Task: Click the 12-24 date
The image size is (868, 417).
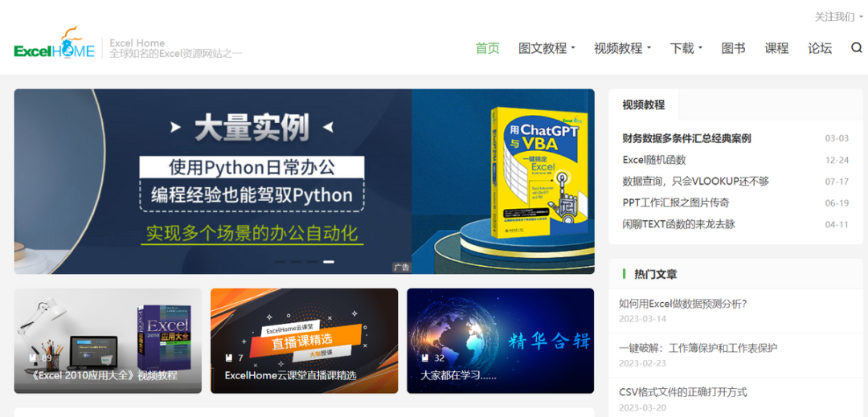Action: 837,161
